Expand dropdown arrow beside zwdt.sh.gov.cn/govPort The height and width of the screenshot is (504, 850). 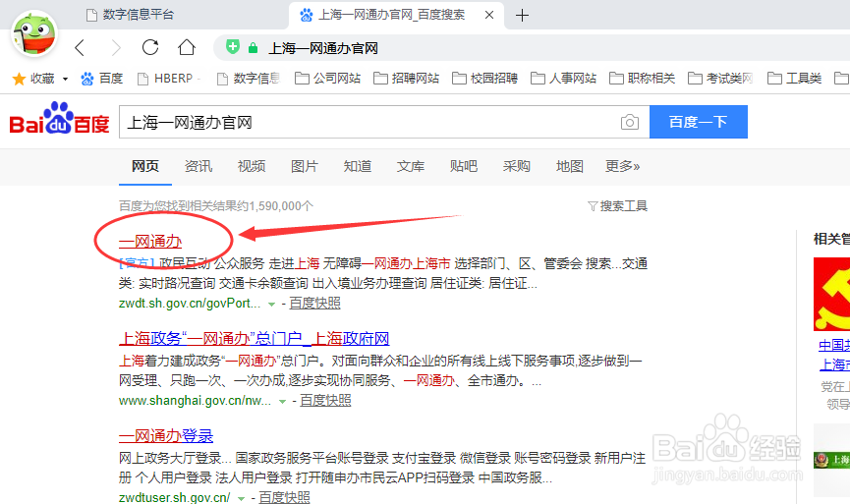pos(271,304)
